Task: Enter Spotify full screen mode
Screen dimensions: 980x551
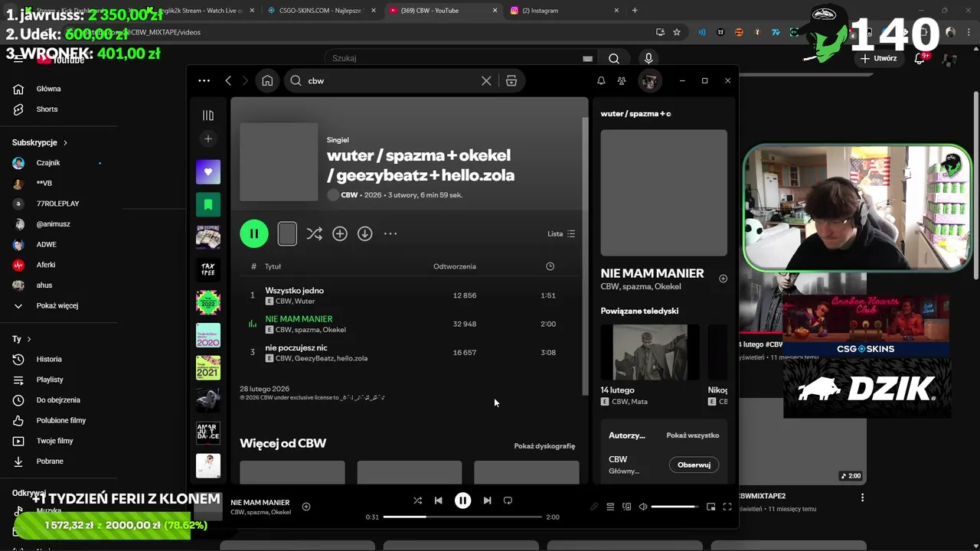Action: click(727, 507)
